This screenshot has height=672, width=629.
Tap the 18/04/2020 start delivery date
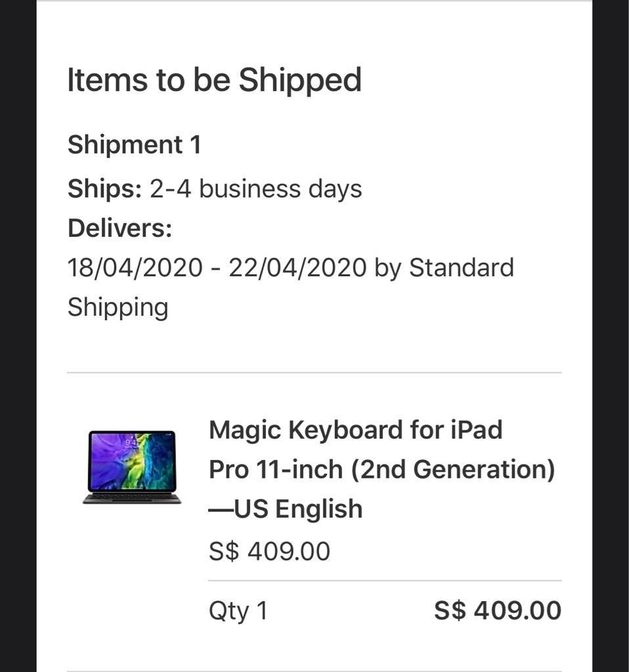135,268
